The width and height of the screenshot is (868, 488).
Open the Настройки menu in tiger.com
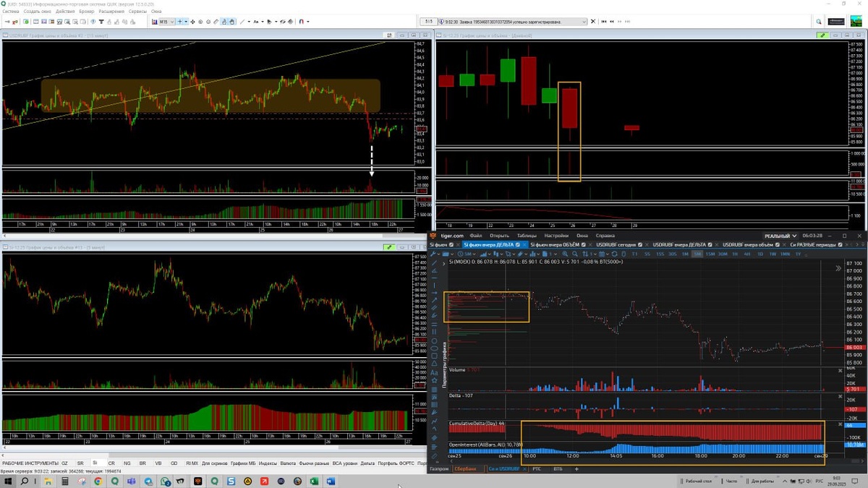(556, 236)
